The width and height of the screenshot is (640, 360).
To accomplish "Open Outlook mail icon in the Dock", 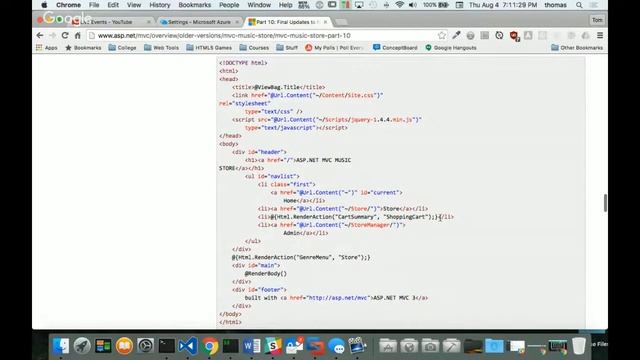I will coord(294,346).
